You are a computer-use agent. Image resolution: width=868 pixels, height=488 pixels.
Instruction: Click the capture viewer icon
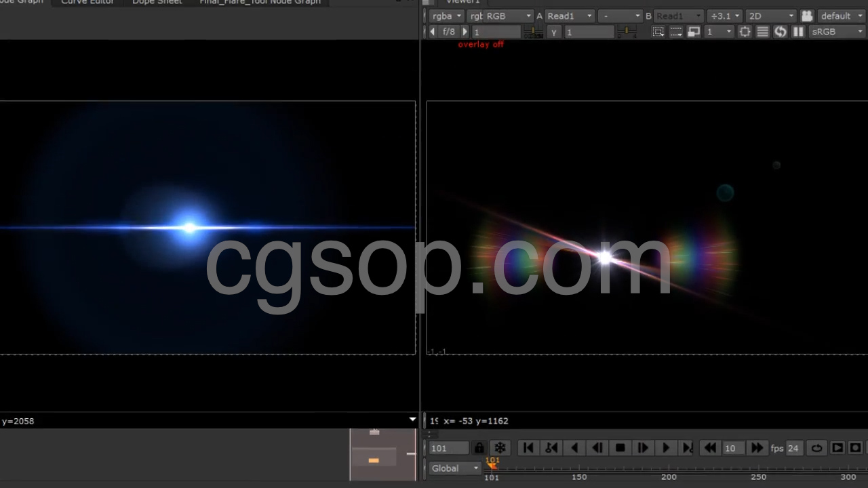tap(855, 448)
